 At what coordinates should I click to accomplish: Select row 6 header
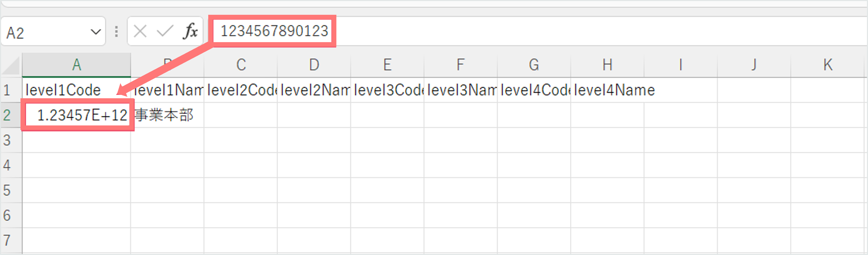coord(11,215)
